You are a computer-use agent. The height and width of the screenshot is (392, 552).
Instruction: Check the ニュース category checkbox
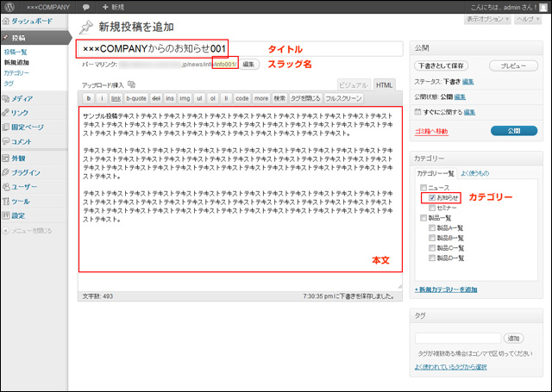(422, 187)
